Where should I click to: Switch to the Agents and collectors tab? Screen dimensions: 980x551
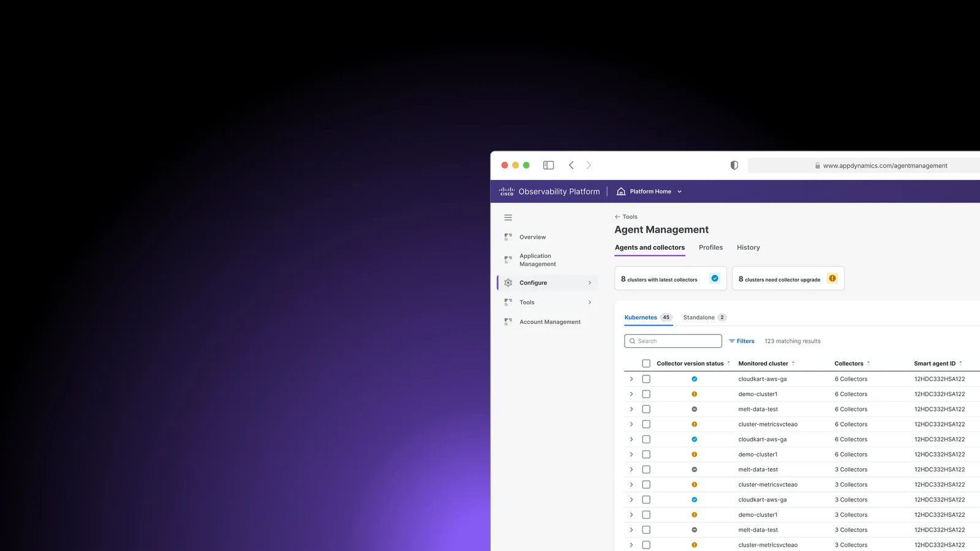[x=650, y=247]
